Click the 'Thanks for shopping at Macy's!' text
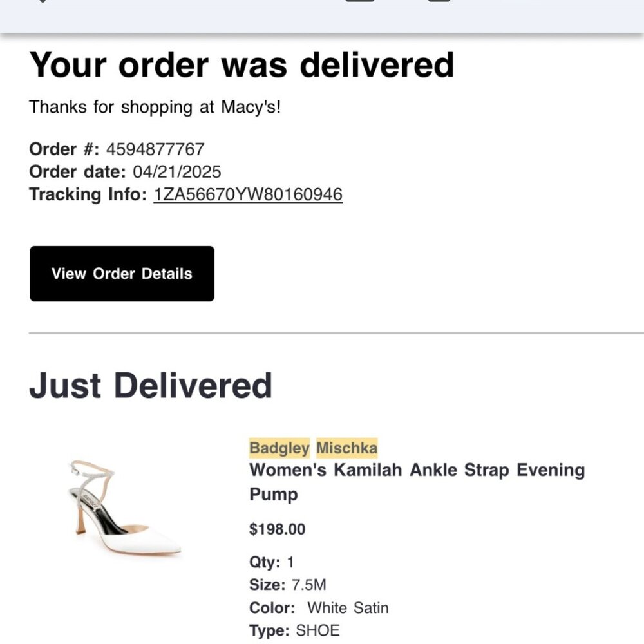Viewport: 644px width, 644px height. 155,107
